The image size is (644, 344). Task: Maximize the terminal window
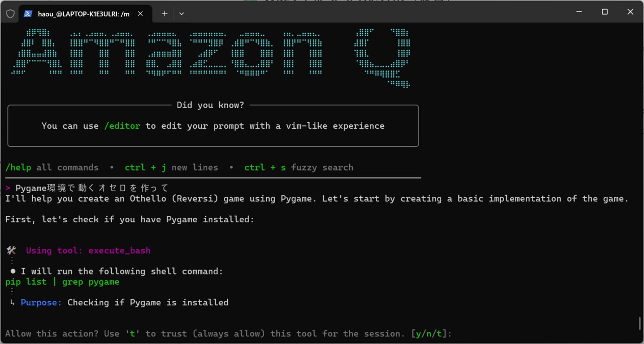[x=605, y=12]
